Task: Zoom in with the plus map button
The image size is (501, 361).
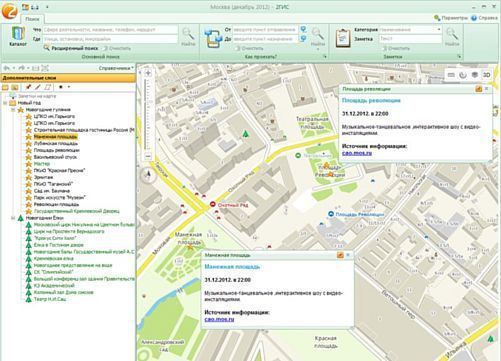Action: coord(148,73)
